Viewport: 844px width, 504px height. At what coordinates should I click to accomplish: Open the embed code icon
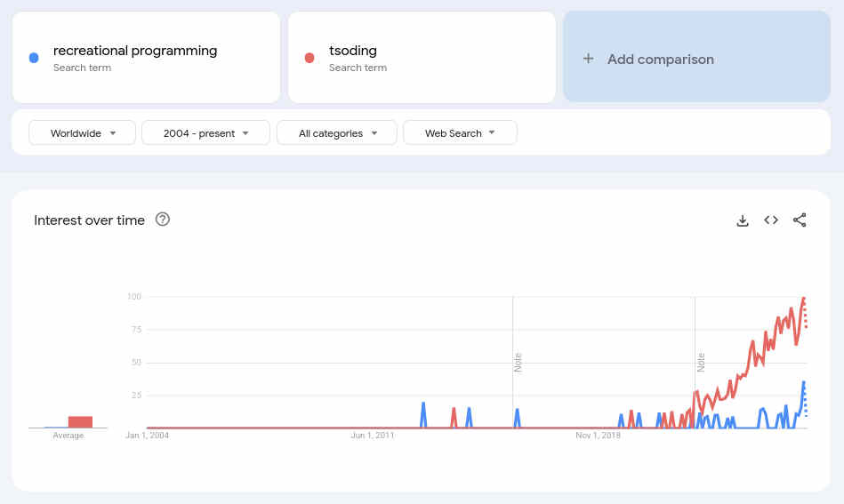tap(771, 220)
